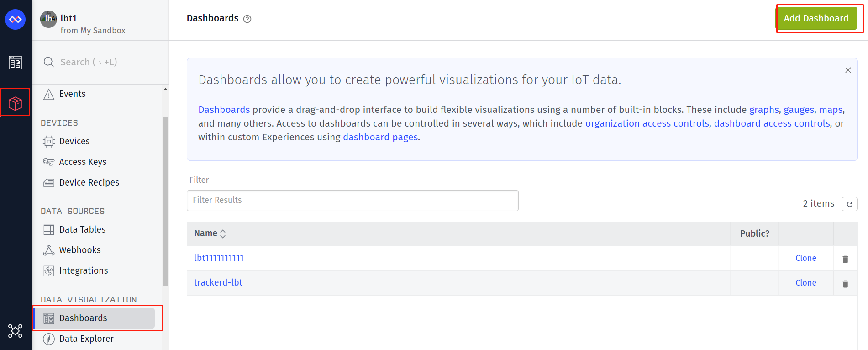Open Device Recipes in sidebar

[x=89, y=182]
